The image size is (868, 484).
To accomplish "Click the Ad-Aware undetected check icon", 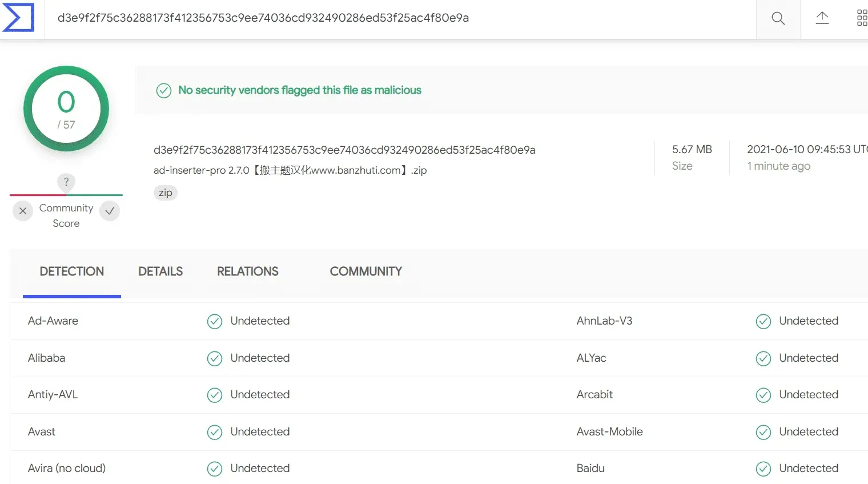I will (x=215, y=322).
